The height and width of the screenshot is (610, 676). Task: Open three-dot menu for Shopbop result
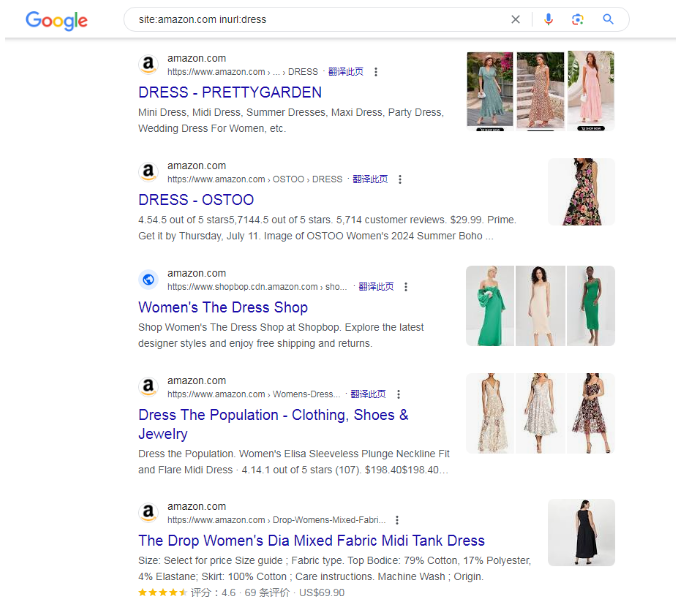406,287
